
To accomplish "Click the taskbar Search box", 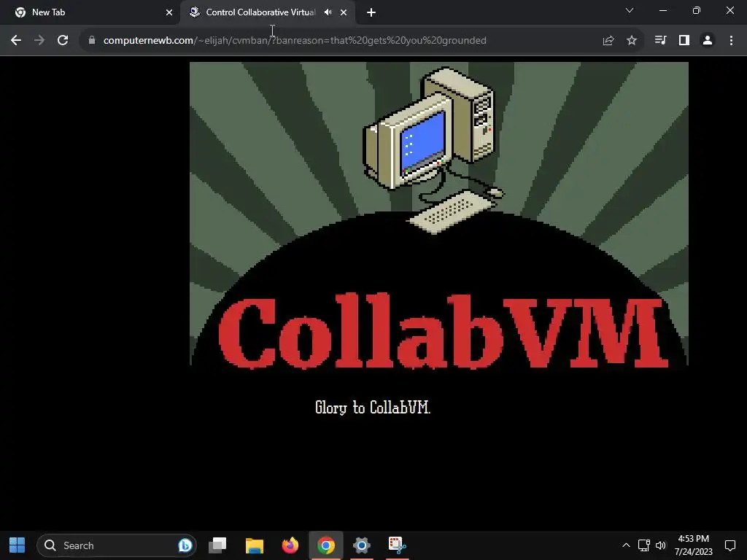I will click(117, 545).
